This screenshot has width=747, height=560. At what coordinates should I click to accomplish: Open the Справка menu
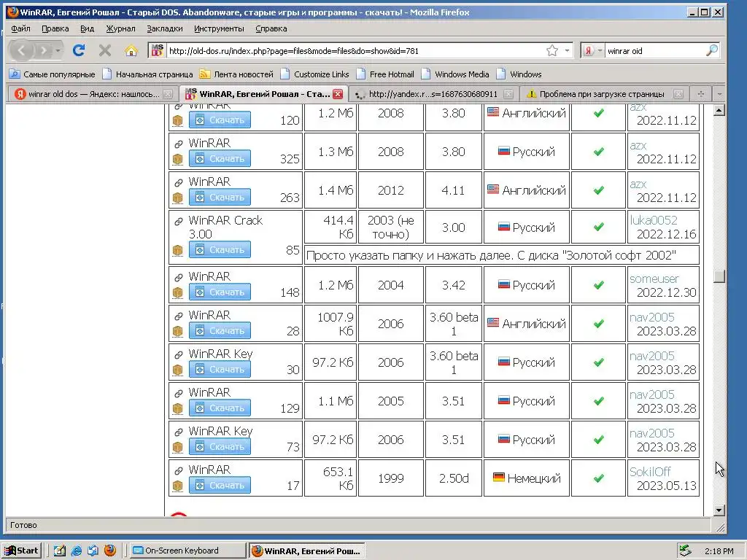(271, 28)
